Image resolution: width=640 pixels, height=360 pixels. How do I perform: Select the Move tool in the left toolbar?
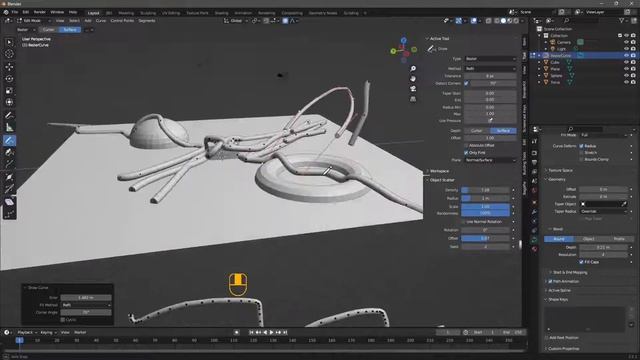(9, 67)
